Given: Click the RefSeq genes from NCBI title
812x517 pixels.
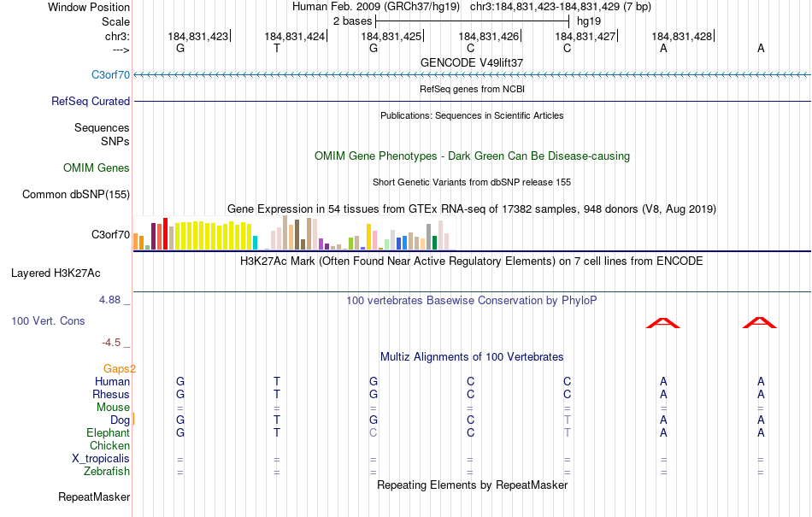Looking at the screenshot, I should (472, 89).
